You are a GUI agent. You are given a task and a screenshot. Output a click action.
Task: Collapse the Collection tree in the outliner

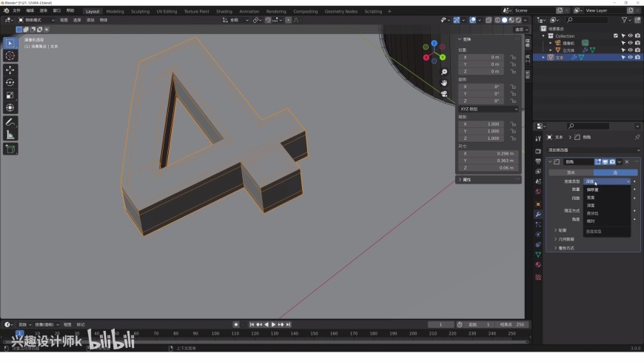[x=544, y=36]
